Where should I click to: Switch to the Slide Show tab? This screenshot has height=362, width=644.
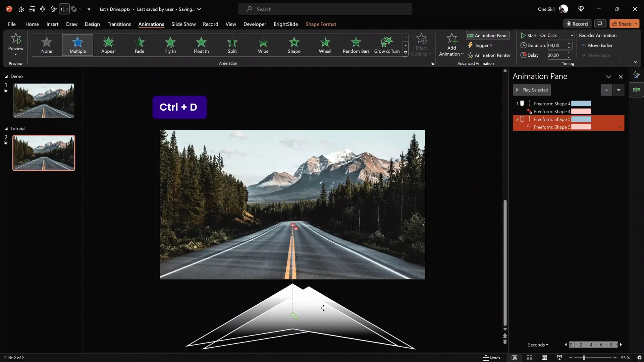(x=183, y=24)
